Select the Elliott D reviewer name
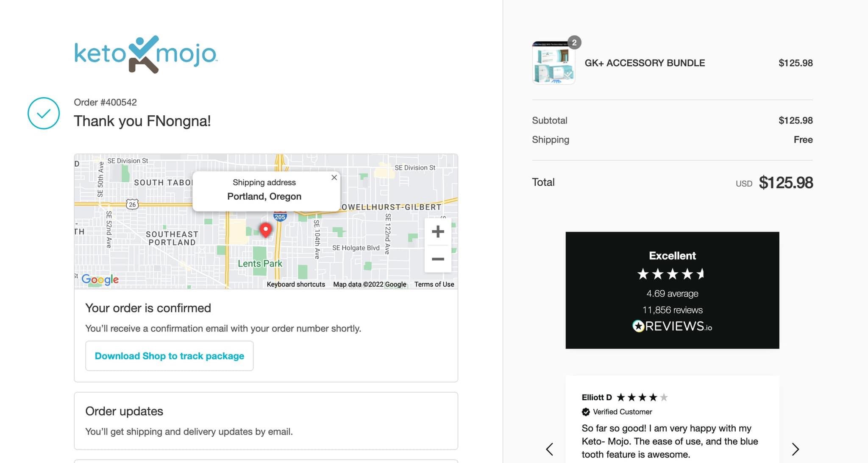 tap(597, 397)
